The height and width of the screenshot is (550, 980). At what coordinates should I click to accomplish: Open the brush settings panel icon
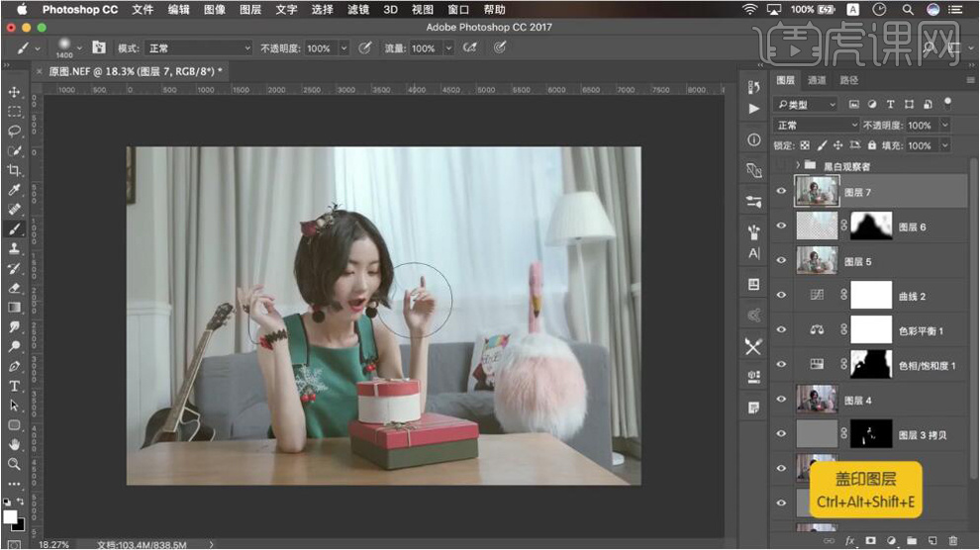point(99,47)
